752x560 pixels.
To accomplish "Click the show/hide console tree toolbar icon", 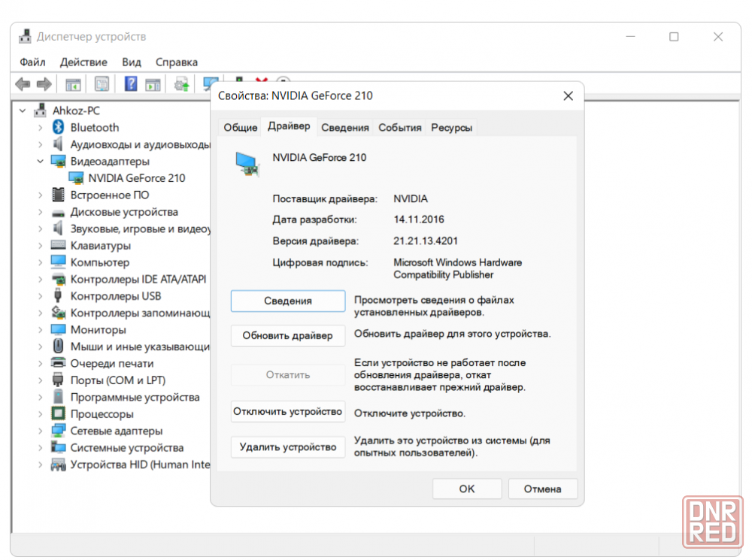I will tap(73, 85).
